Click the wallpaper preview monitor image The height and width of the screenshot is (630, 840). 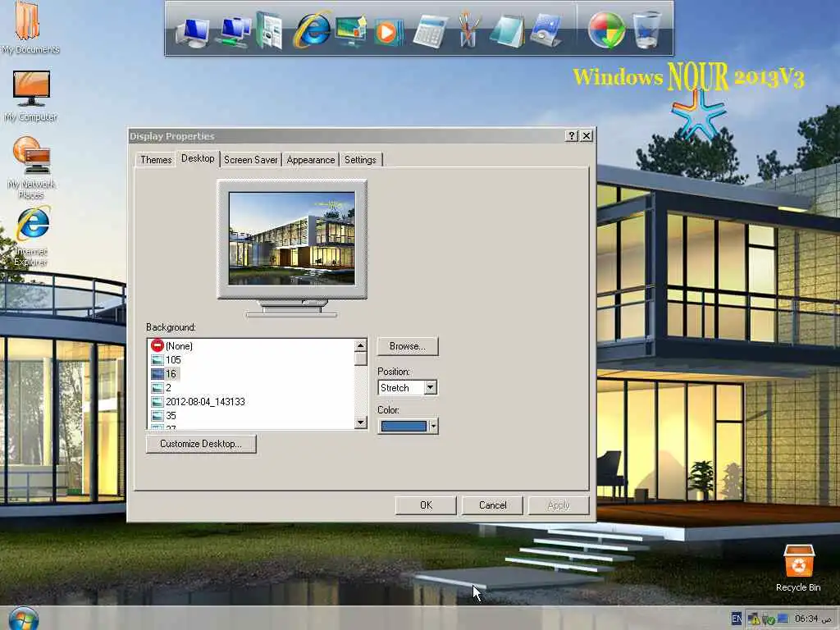click(292, 239)
